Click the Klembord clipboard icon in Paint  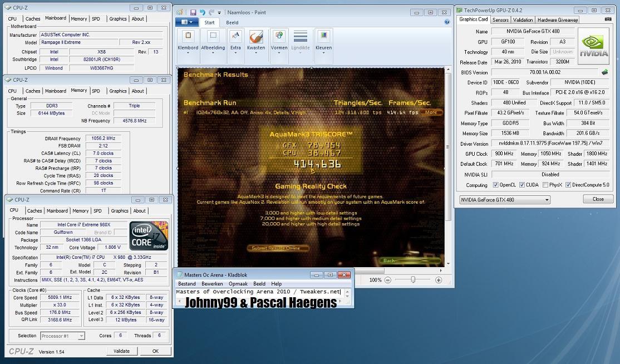coord(188,36)
